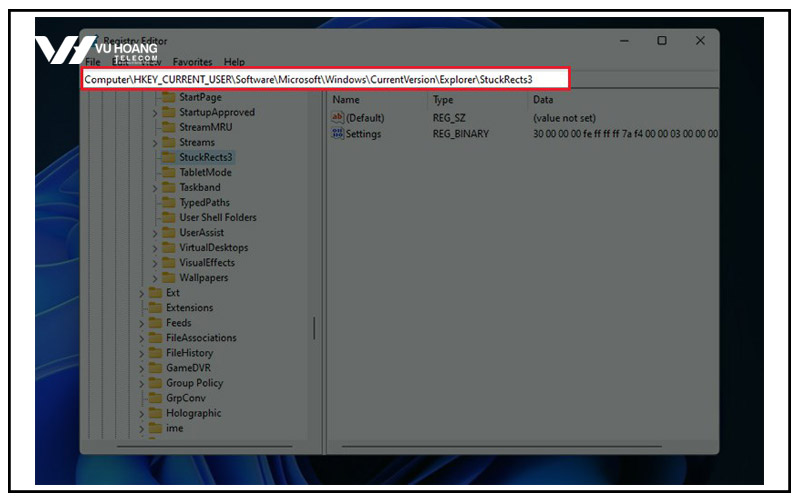Expand the GameDVR key

[141, 369]
